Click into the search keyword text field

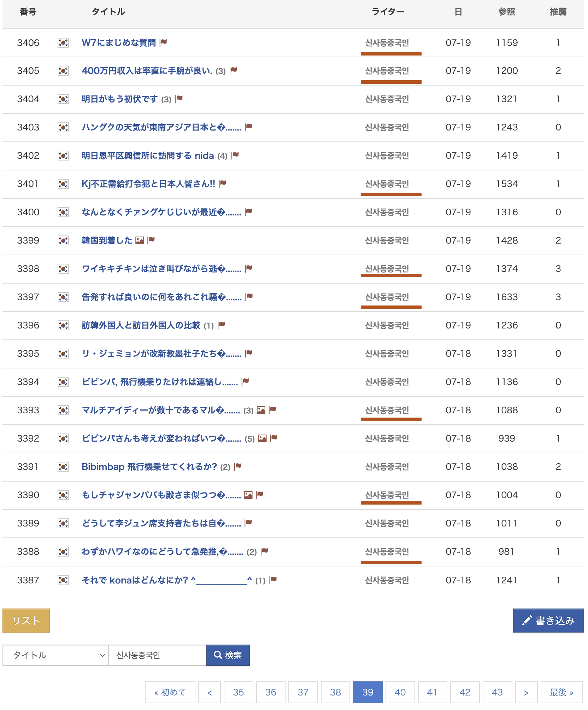(x=157, y=655)
